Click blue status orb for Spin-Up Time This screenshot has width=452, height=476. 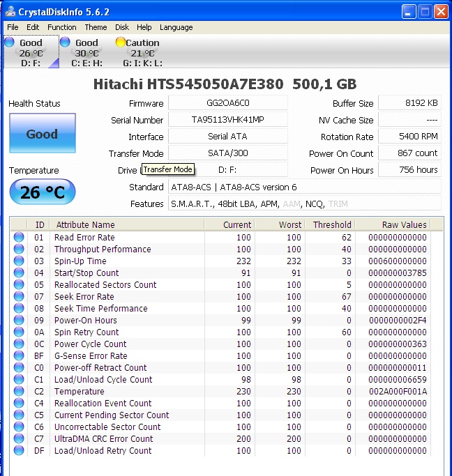click(19, 261)
